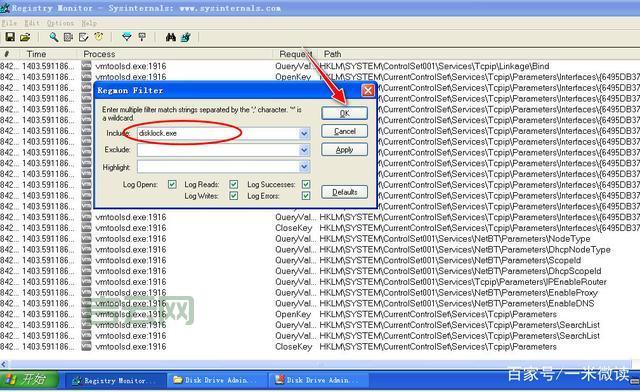Open the Options menu
The image size is (640, 392).
60,23
